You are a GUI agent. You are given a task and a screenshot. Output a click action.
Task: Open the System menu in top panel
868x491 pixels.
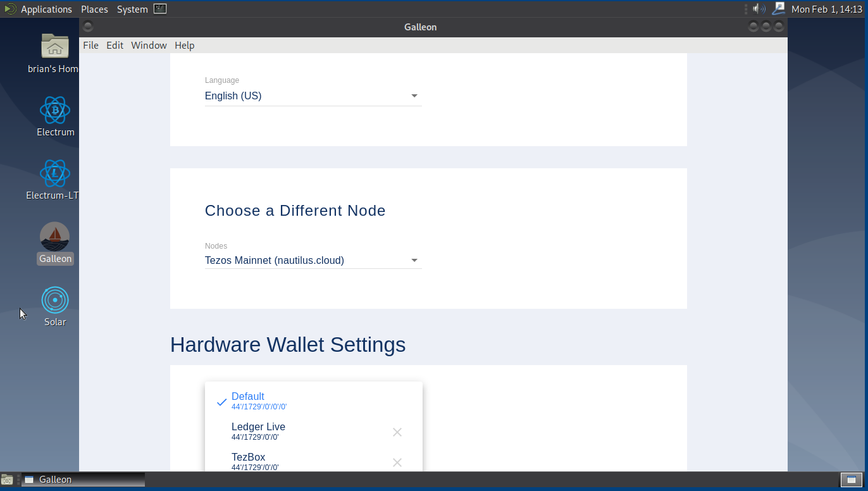pos(132,9)
